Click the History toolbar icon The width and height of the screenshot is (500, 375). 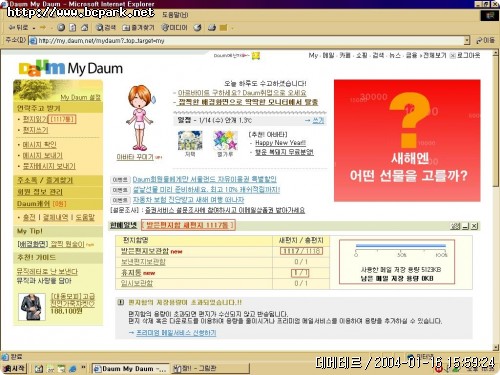pos(197,27)
